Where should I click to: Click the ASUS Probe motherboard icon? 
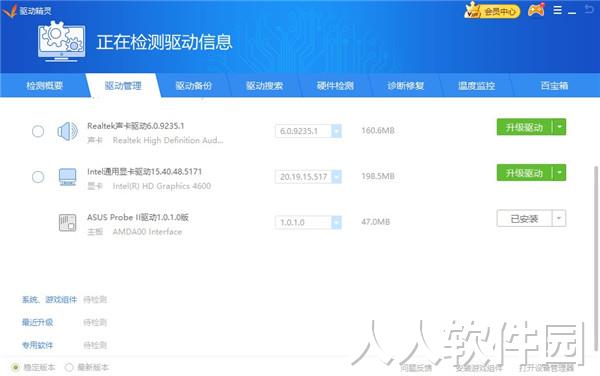(68, 222)
